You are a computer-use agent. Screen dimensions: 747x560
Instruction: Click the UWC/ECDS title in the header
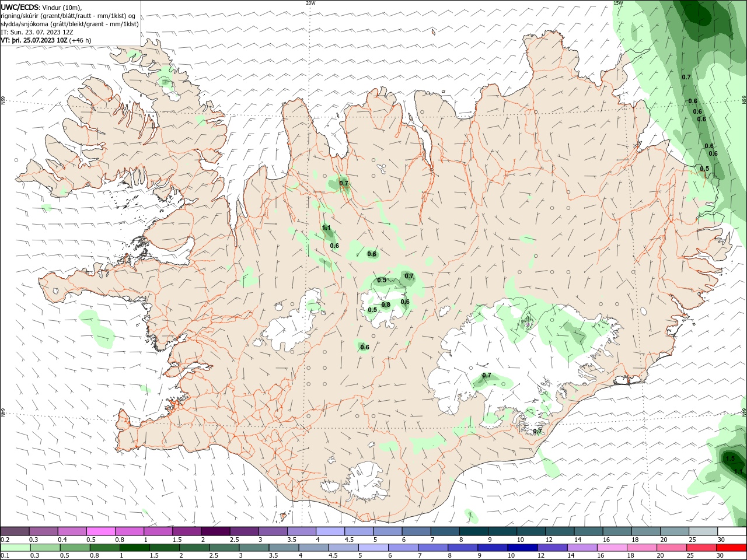point(20,7)
